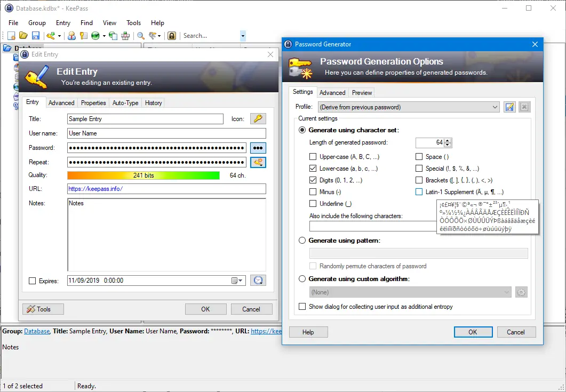Screen dimensions: 566x392
Task: Open the Help menu
Action: point(158,23)
